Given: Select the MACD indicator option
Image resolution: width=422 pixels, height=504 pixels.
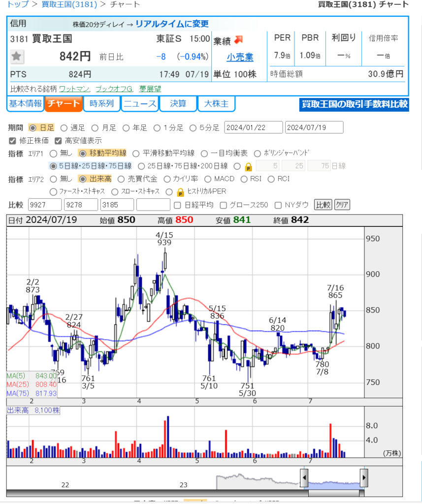Looking at the screenshot, I should pos(208,179).
